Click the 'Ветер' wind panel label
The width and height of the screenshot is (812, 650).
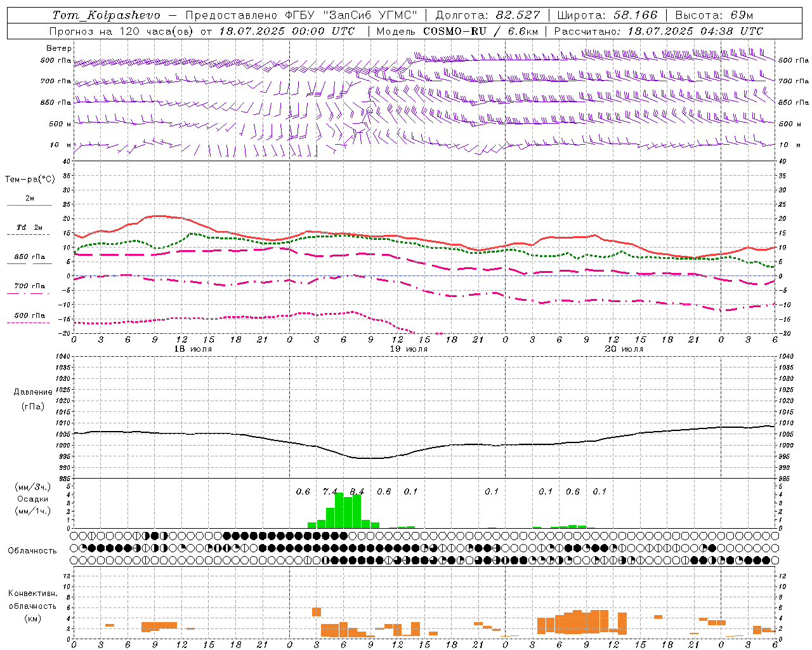[59, 48]
